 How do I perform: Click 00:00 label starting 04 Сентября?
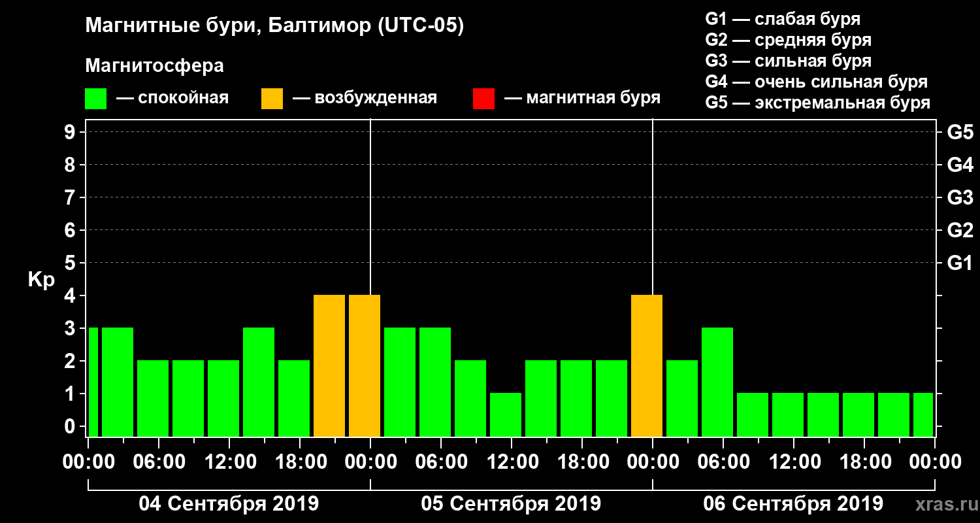[89, 462]
